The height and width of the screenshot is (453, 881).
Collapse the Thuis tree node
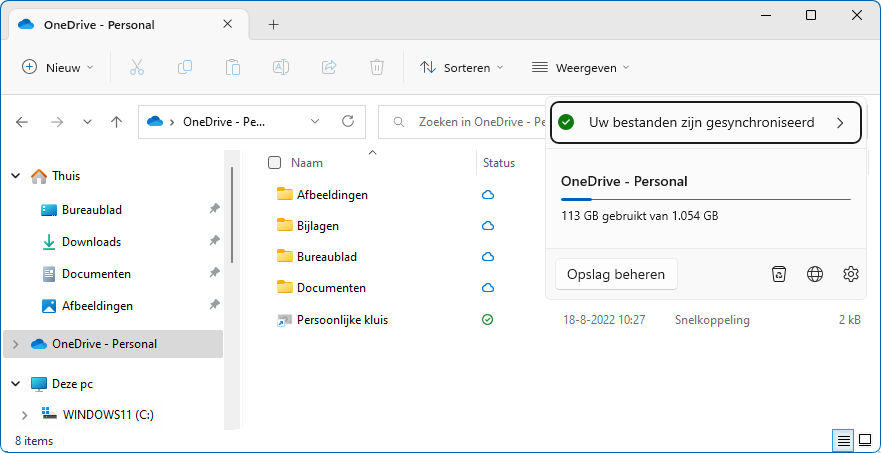[15, 176]
